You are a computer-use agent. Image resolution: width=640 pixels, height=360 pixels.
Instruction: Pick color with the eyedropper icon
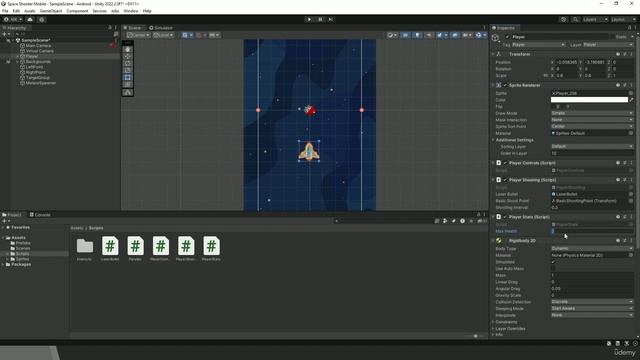coord(631,100)
